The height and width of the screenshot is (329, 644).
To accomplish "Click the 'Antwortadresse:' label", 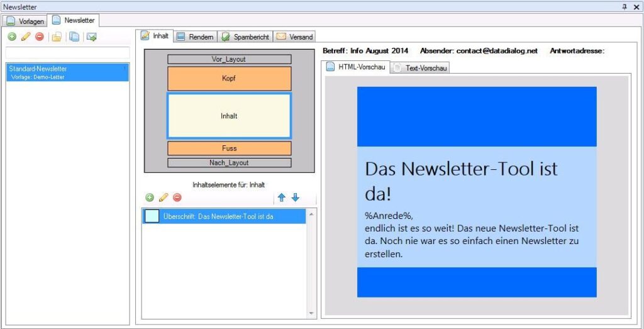I will 577,51.
